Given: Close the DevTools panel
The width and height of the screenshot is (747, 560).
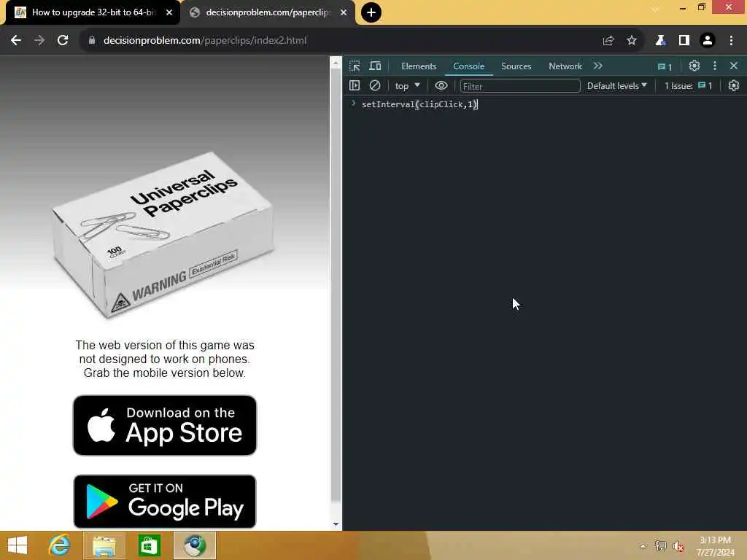Looking at the screenshot, I should coord(734,66).
